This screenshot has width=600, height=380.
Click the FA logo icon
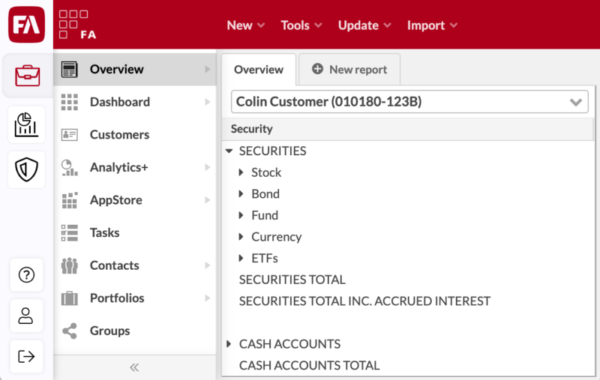click(x=26, y=24)
